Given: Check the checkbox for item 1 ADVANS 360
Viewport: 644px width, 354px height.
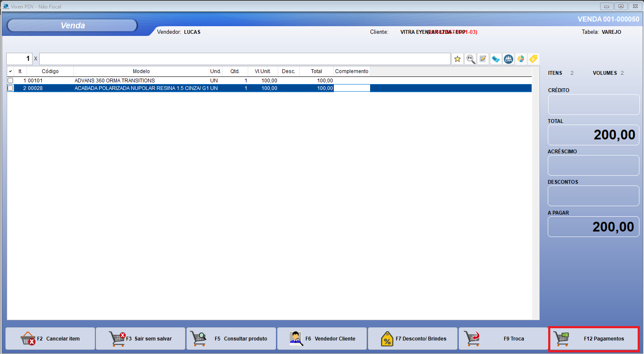Looking at the screenshot, I should pyautogui.click(x=10, y=80).
